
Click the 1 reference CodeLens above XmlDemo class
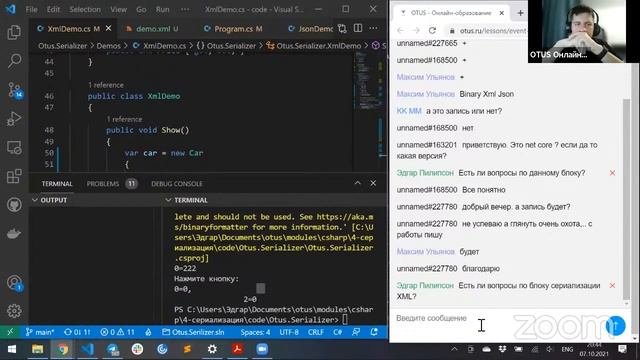pyautogui.click(x=106, y=85)
